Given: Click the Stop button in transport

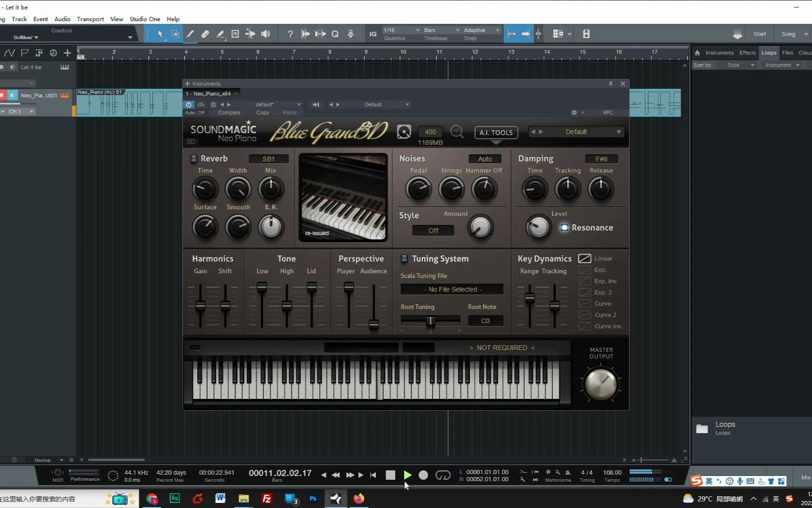Looking at the screenshot, I should (390, 475).
